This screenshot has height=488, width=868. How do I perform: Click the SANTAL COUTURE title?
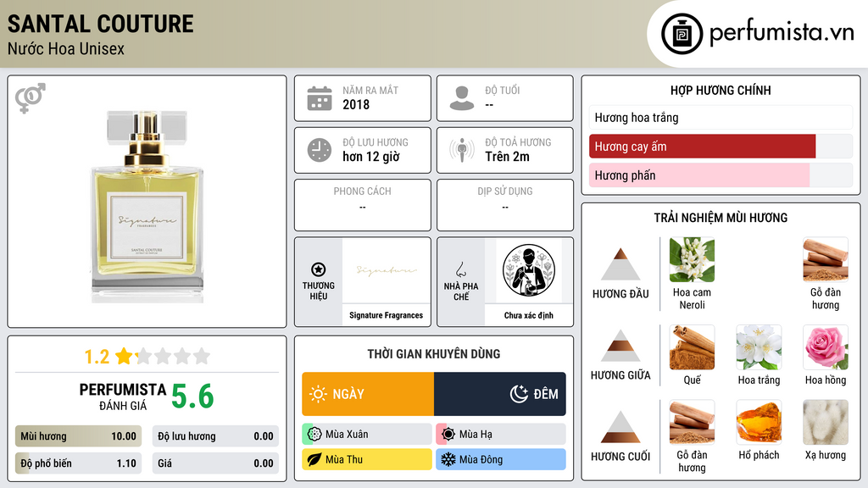tap(101, 24)
